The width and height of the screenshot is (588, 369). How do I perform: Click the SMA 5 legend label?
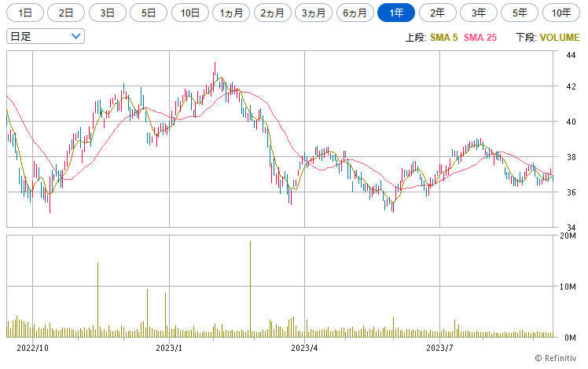coord(443,38)
